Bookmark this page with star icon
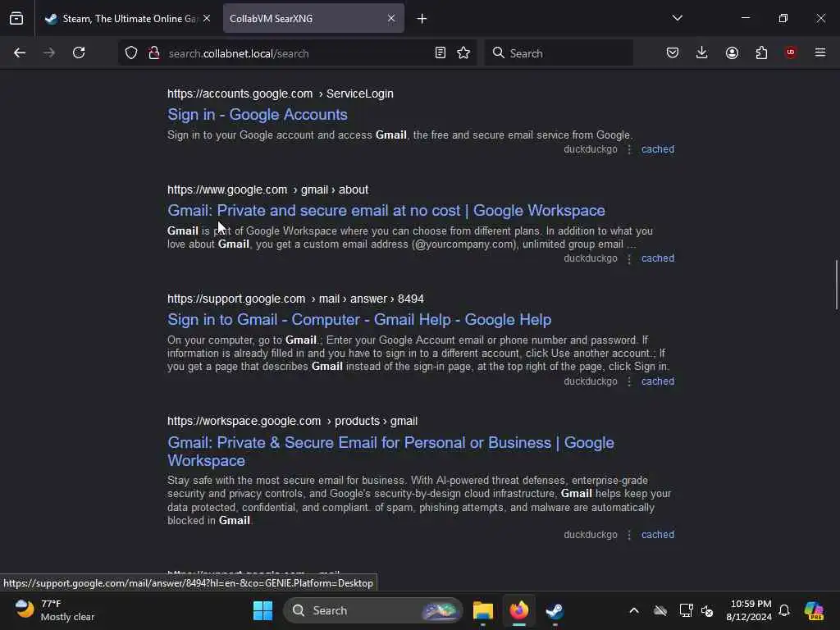Viewport: 840px width, 630px height. [464, 53]
